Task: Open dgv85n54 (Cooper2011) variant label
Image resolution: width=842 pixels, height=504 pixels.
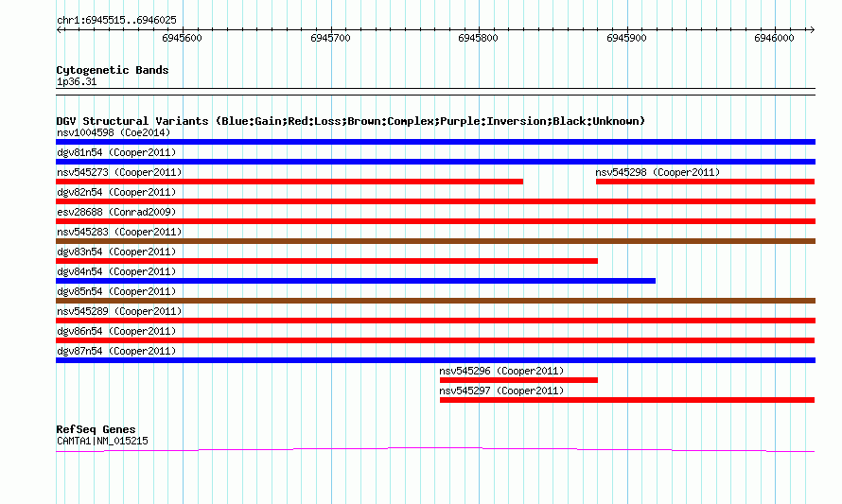Action: [116, 291]
